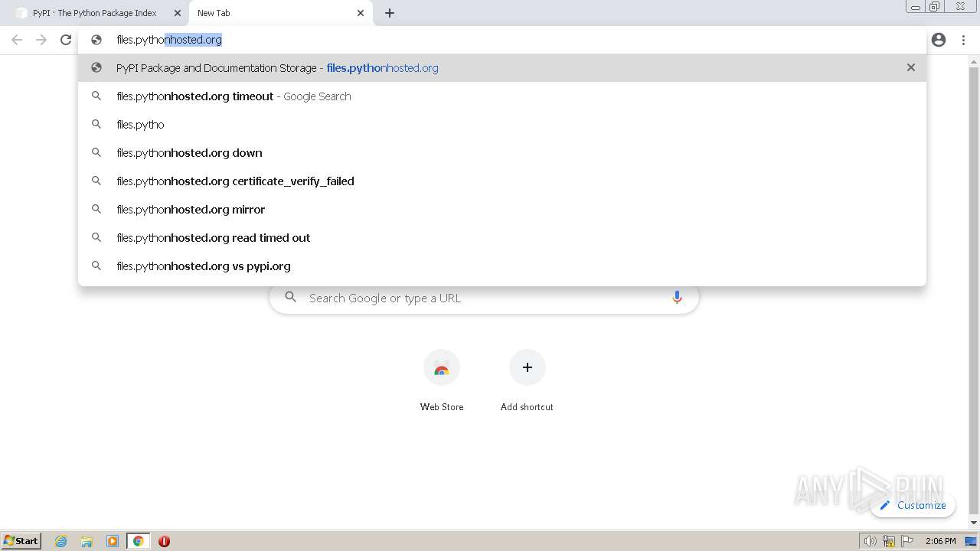Image resolution: width=980 pixels, height=551 pixels.
Task: Click the Google search box on page
Action: (x=484, y=298)
